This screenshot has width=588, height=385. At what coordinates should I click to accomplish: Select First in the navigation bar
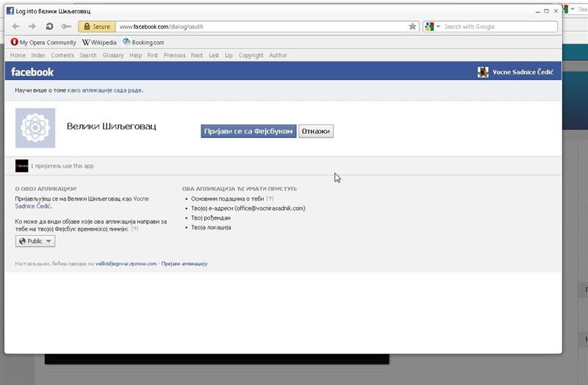[153, 55]
